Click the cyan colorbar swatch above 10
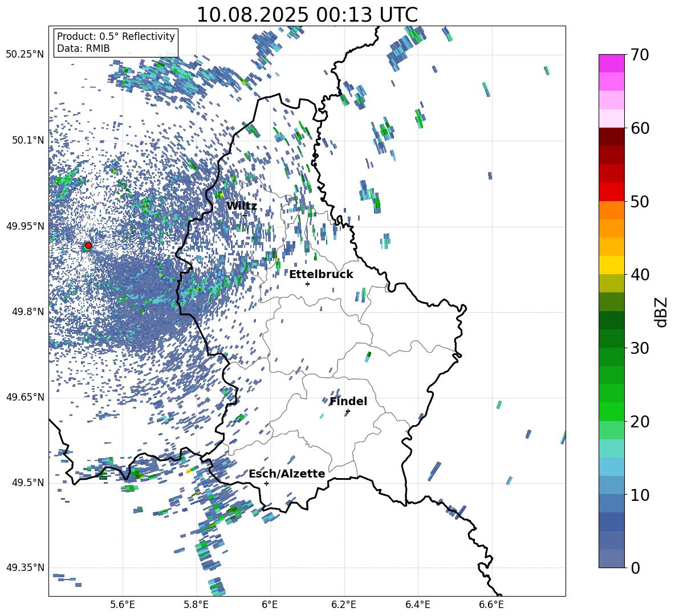Viewport: 675px width, 616px height. click(612, 467)
